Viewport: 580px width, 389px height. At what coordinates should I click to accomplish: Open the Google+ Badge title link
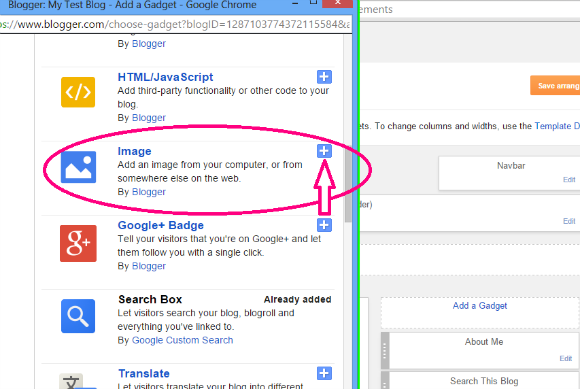coord(161,225)
